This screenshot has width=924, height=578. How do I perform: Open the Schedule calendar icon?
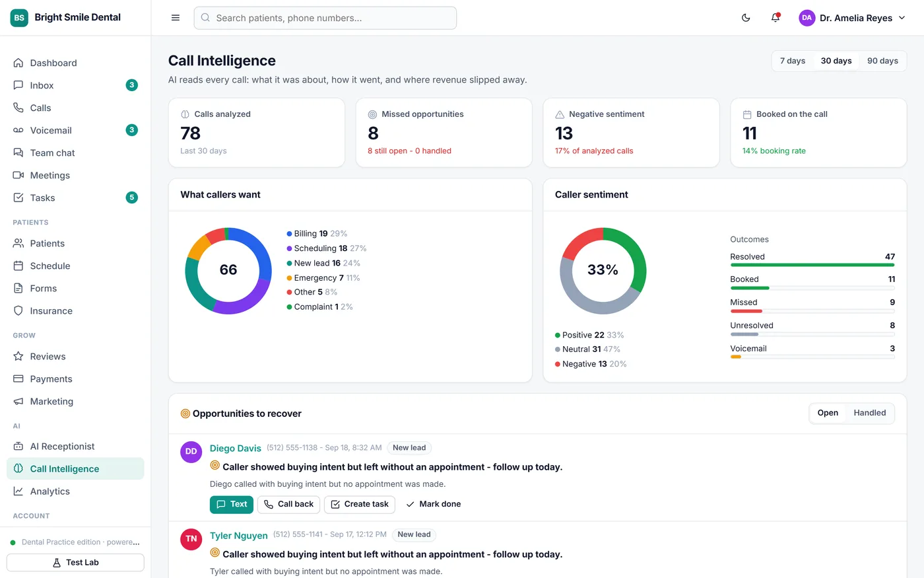pyautogui.click(x=18, y=266)
